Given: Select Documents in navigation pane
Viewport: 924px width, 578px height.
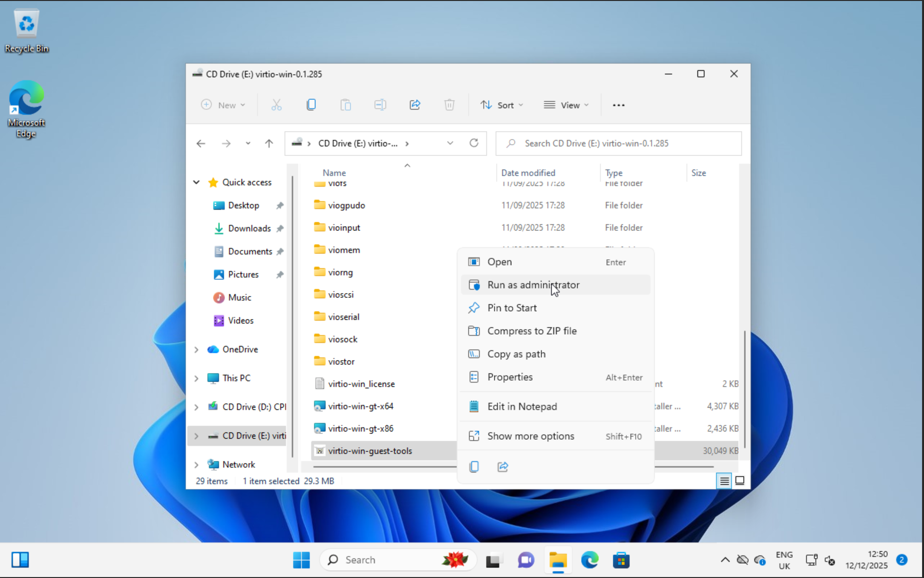Looking at the screenshot, I should click(250, 252).
